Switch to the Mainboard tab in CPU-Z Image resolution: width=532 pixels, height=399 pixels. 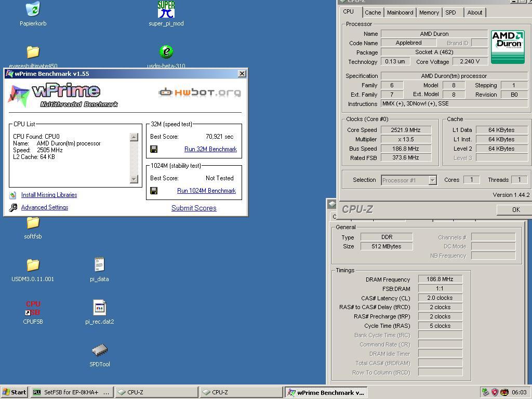tap(400, 12)
